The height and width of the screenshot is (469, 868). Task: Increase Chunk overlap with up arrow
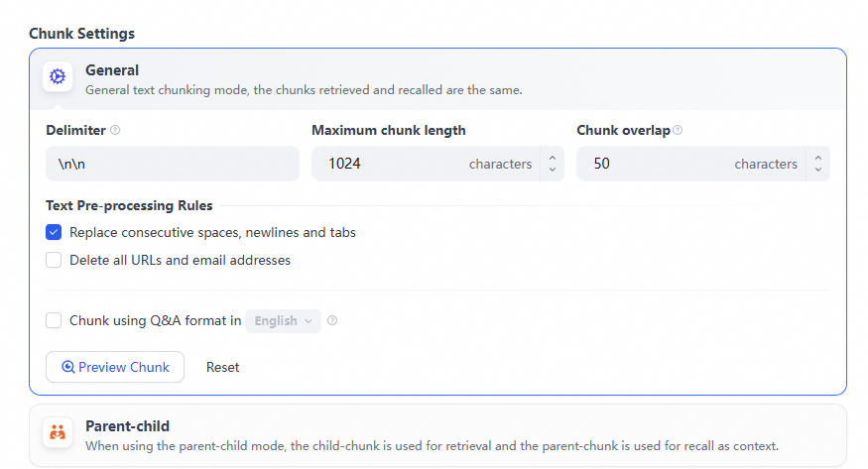[818, 157]
